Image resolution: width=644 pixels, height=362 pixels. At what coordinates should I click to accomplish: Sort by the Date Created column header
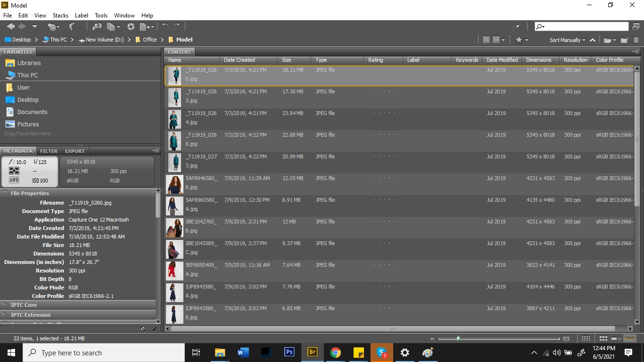coord(239,60)
